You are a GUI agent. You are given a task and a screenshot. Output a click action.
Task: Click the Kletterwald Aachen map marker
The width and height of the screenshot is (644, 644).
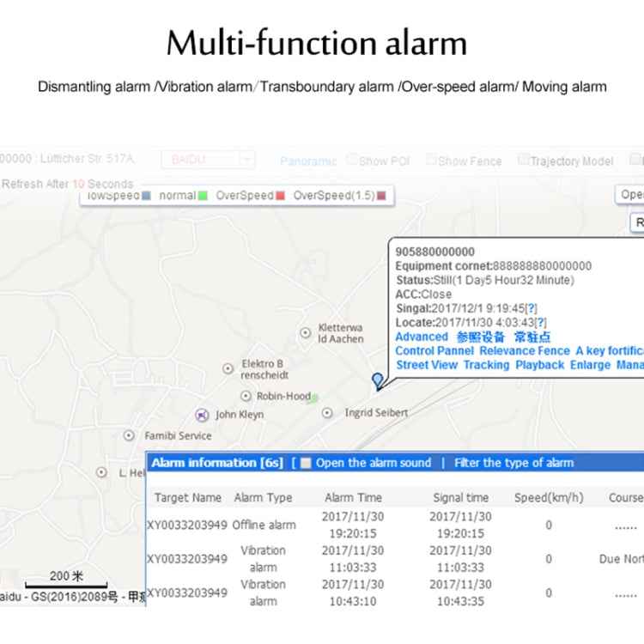coord(304,332)
